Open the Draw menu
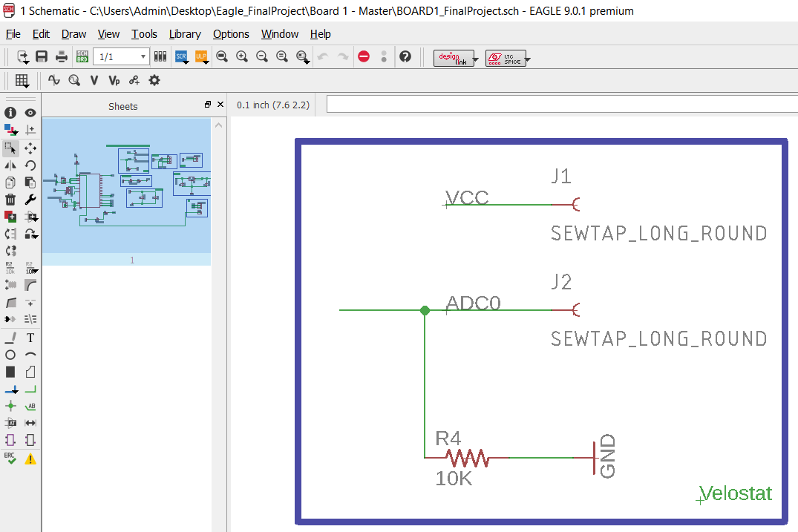Viewport: 798px width, 532px height. 73,34
